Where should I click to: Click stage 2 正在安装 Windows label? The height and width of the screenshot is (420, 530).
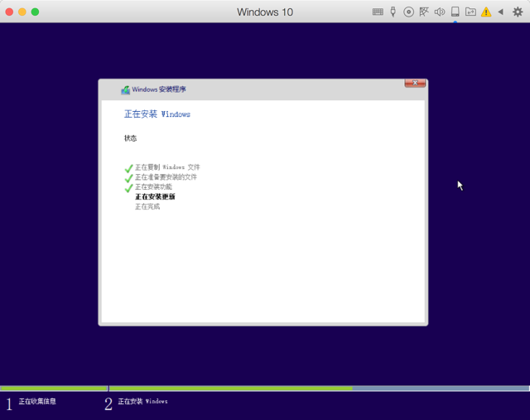point(142,402)
